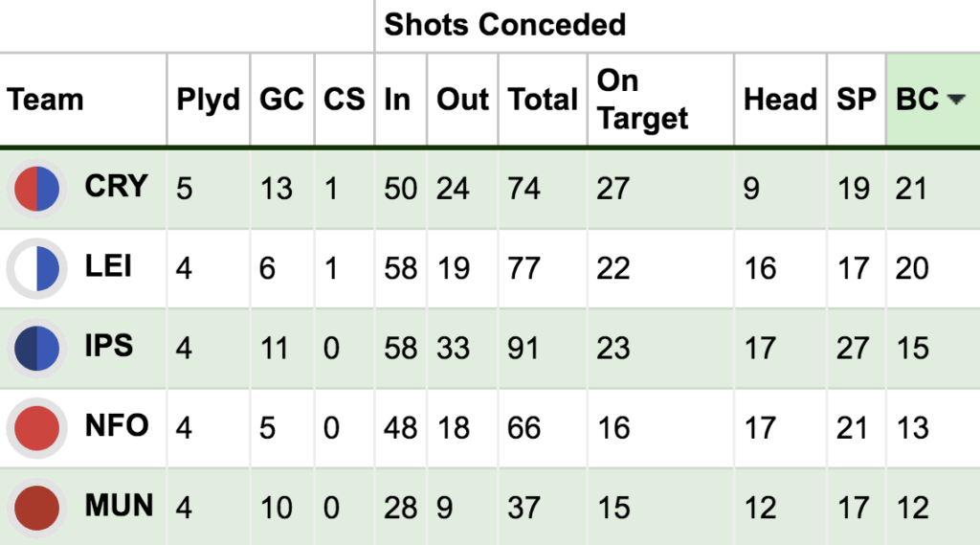This screenshot has height=545, width=980.
Task: Open the BC column sort dropdown arrow
Action: pyautogui.click(x=956, y=99)
